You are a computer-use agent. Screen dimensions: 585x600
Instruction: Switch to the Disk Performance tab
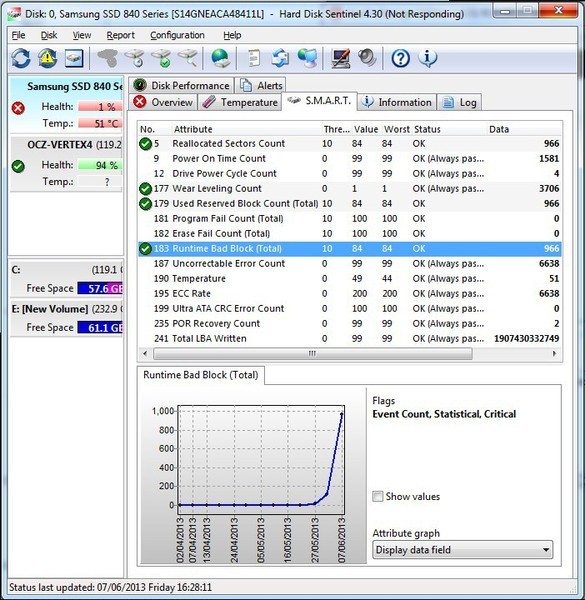pos(181,85)
